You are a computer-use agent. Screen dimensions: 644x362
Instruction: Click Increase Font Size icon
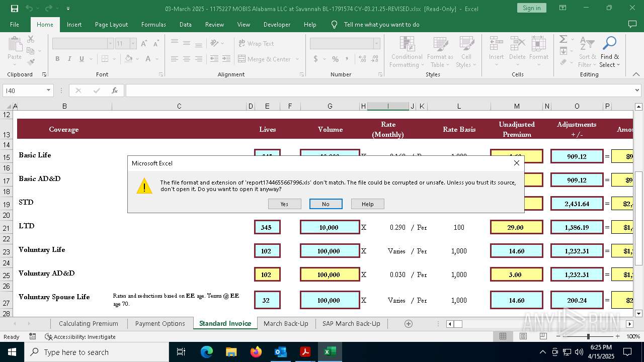coord(144,44)
